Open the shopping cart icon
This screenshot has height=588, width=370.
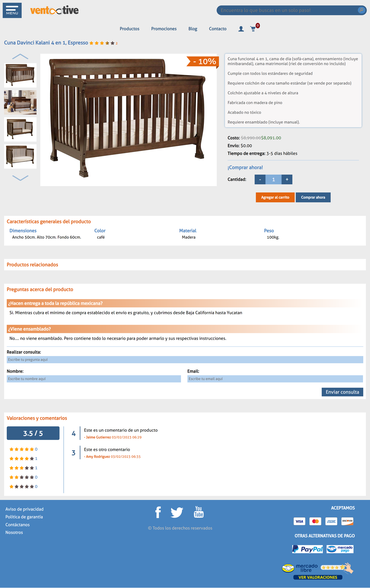(x=253, y=29)
